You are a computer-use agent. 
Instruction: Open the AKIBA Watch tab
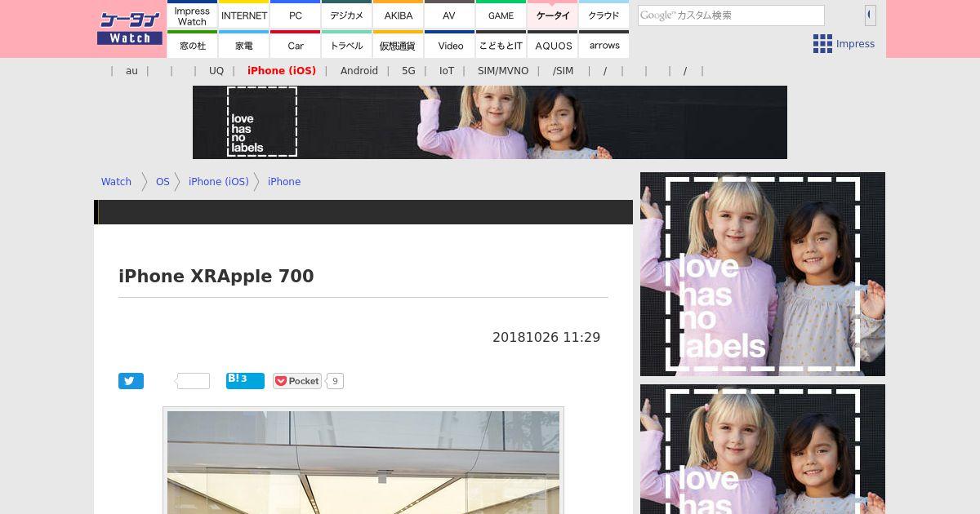[x=399, y=15]
